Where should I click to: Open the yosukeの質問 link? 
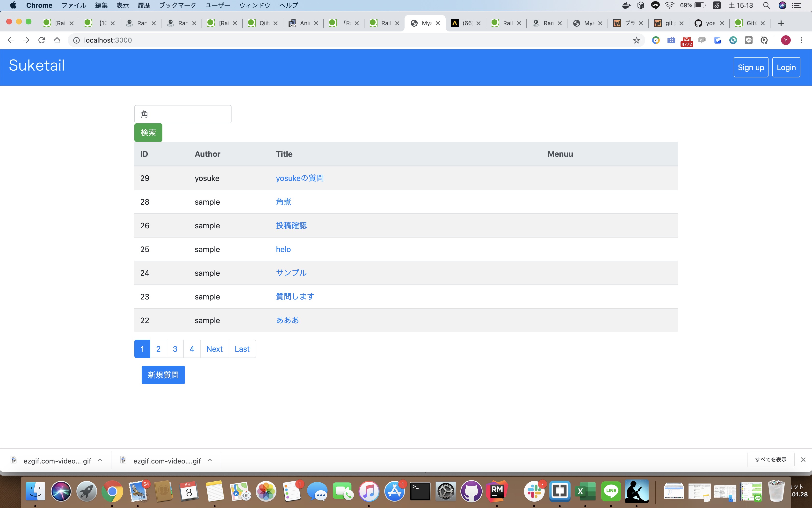[300, 178]
